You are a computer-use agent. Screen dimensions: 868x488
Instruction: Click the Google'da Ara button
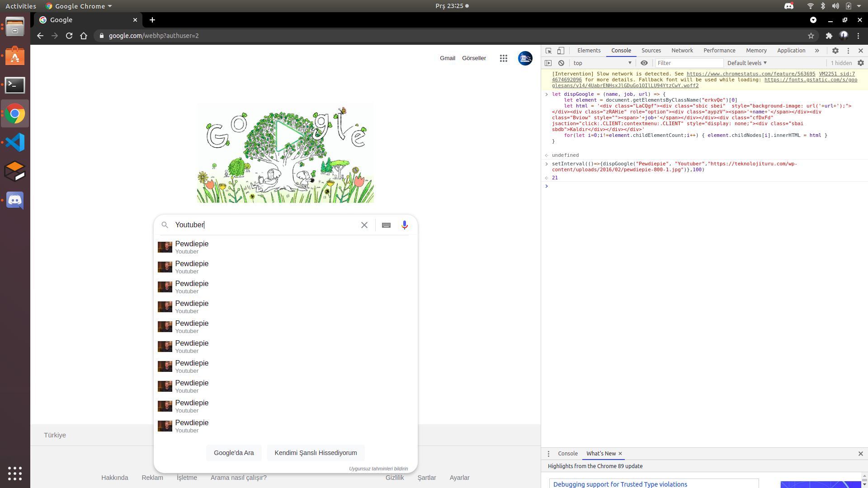click(234, 453)
